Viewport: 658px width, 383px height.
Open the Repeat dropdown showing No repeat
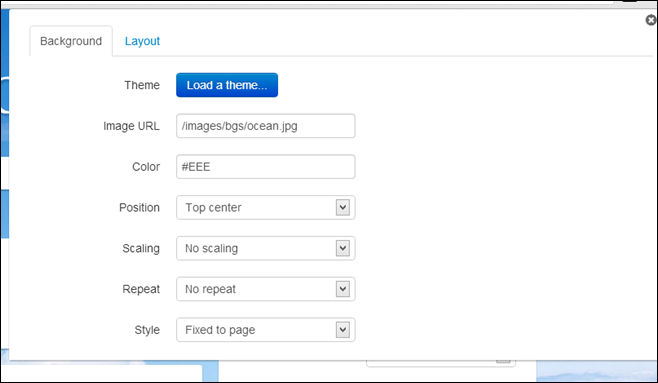(x=266, y=289)
